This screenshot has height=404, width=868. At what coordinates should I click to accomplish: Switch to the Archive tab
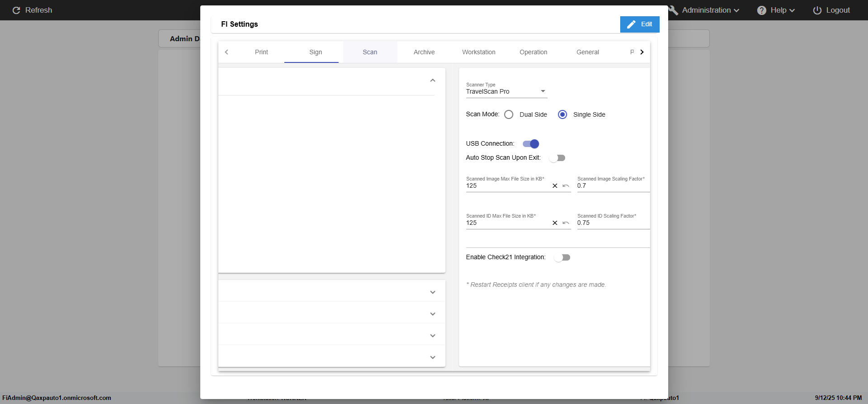tap(424, 52)
